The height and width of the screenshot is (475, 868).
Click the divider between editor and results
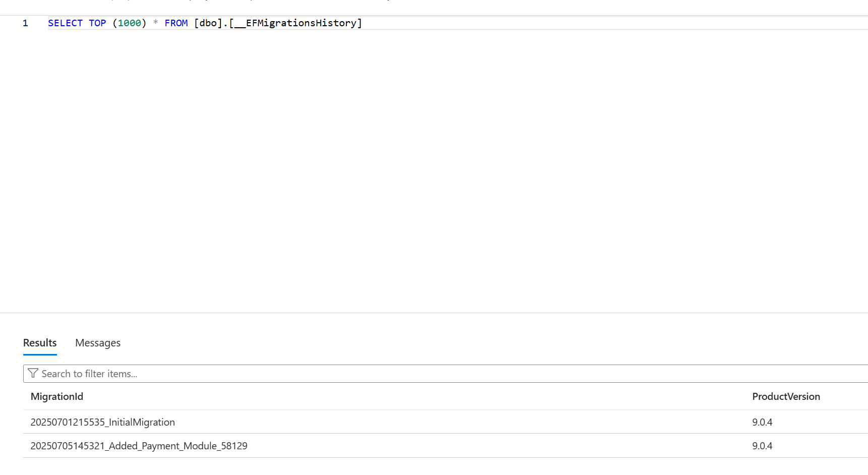point(434,313)
